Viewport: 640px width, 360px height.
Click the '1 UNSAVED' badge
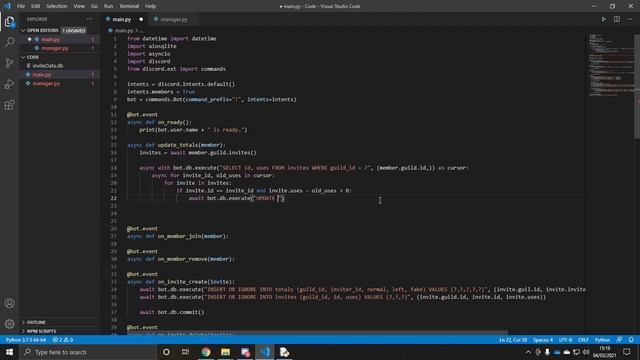tap(74, 31)
